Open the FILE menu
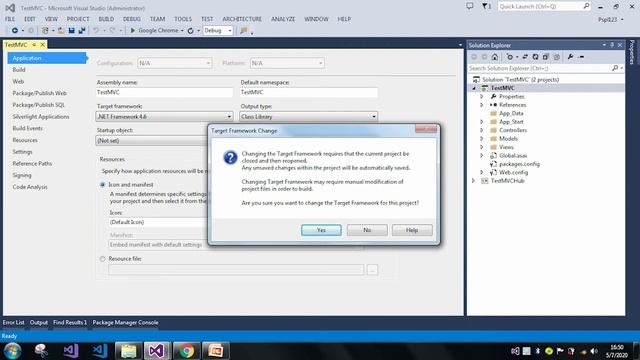Viewport: 640px width, 360px height. pyautogui.click(x=10, y=19)
